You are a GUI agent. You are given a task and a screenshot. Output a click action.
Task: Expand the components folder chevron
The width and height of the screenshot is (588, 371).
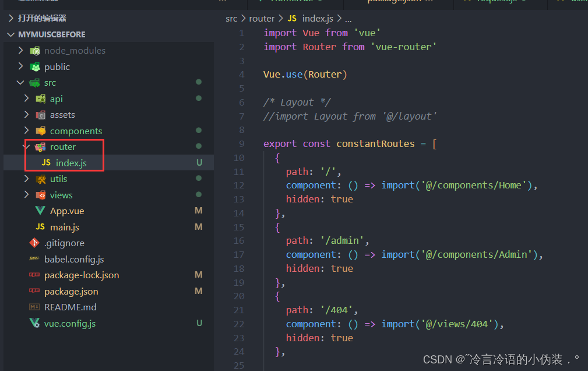click(26, 130)
